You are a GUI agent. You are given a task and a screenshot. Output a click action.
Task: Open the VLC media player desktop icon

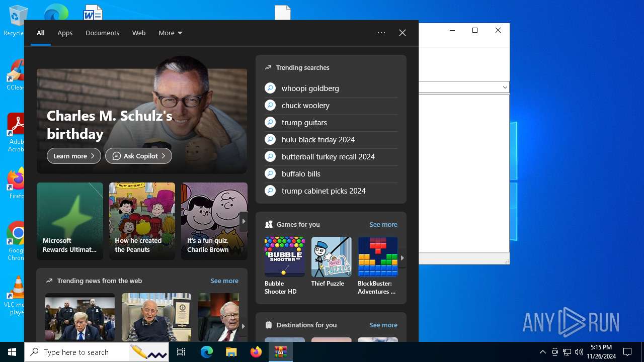click(15, 296)
